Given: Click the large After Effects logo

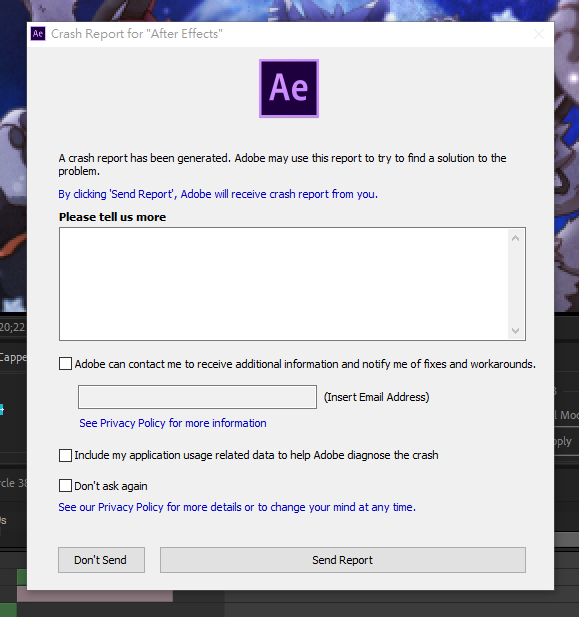Looking at the screenshot, I should click(289, 89).
